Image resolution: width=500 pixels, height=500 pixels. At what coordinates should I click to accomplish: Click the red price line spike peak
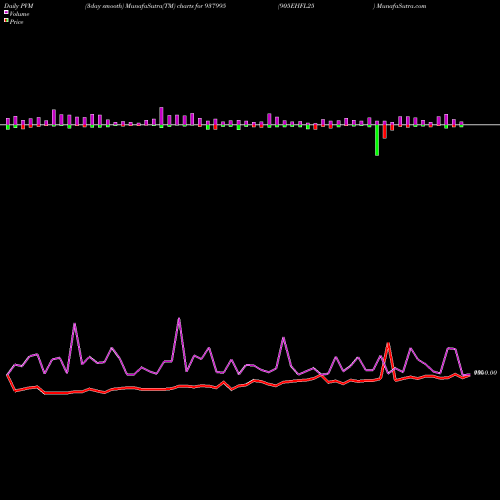tap(388, 343)
